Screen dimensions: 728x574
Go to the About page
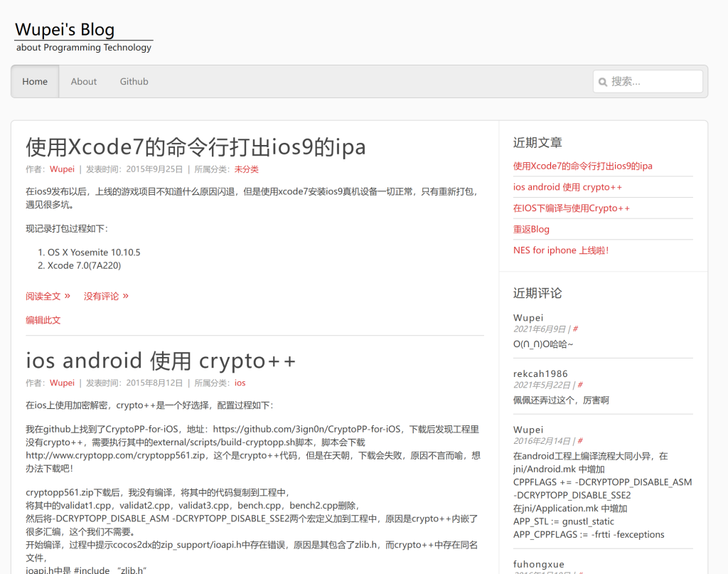click(83, 82)
